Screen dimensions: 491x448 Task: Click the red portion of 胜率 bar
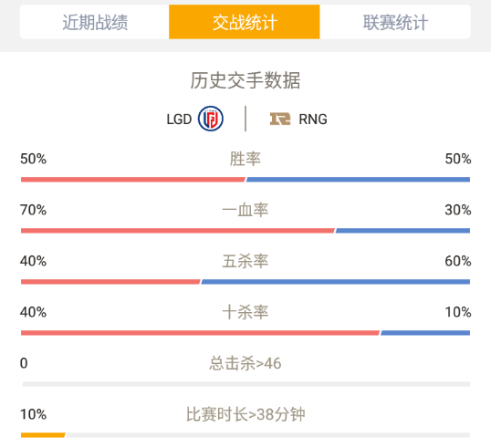133,180
